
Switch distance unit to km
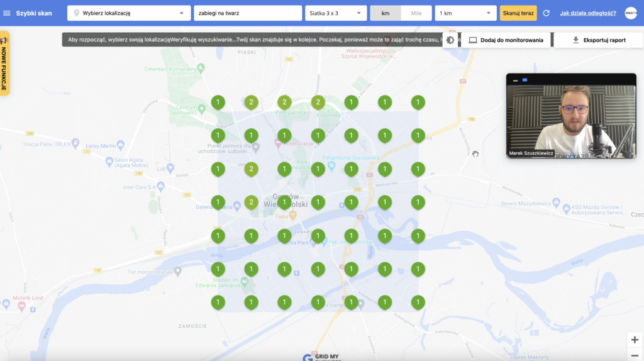385,13
